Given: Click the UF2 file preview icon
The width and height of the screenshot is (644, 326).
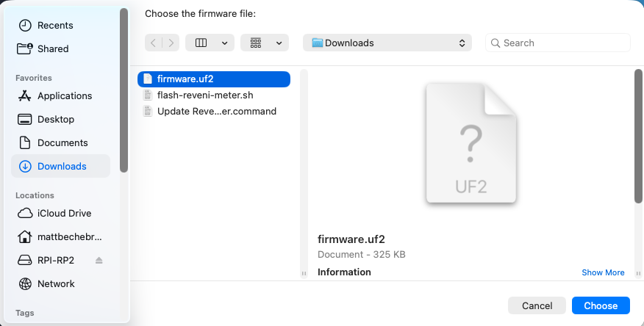Looking at the screenshot, I should [471, 142].
